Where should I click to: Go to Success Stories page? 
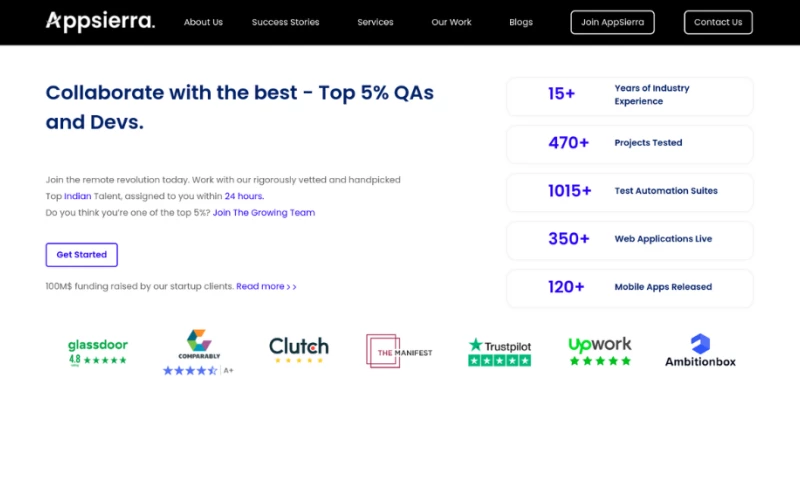(x=285, y=22)
